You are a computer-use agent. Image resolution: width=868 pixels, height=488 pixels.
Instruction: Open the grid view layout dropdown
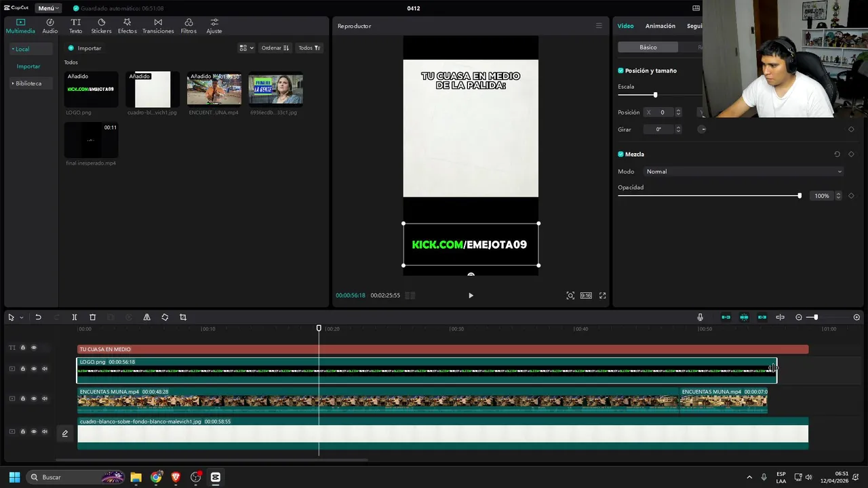pyautogui.click(x=246, y=48)
